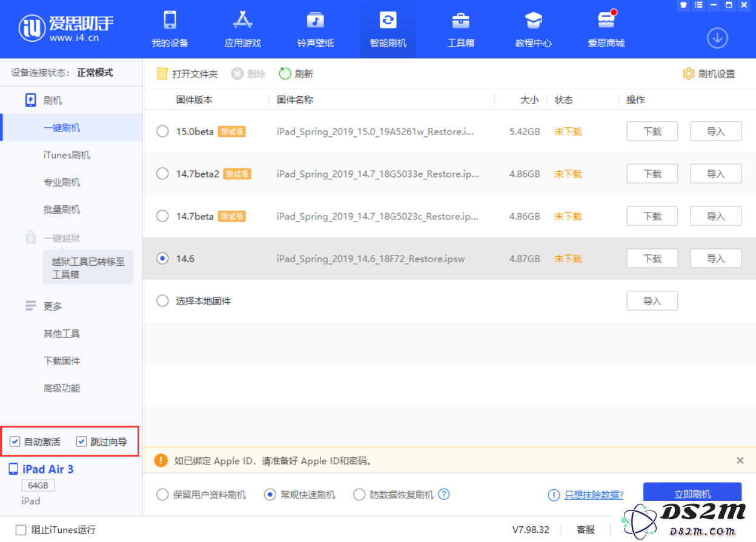Click the orange warning icon in banner
756x542 pixels.
[161, 460]
